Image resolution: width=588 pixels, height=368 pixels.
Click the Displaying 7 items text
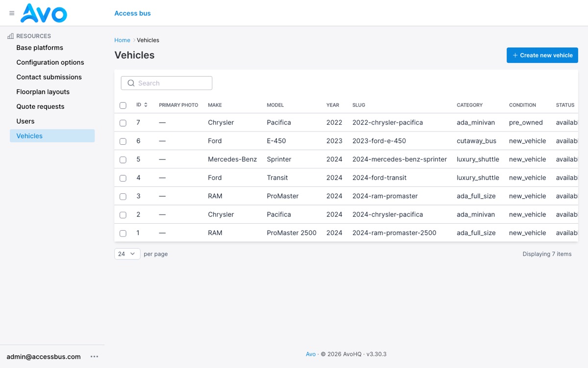(547, 254)
